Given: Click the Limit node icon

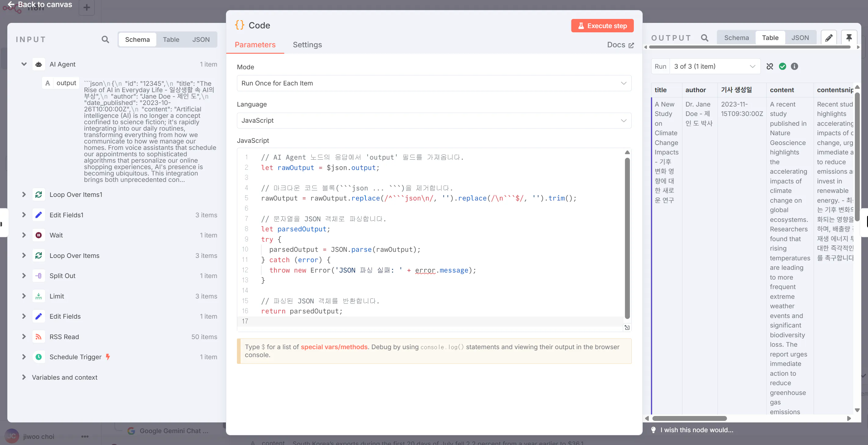Looking at the screenshot, I should 39,296.
